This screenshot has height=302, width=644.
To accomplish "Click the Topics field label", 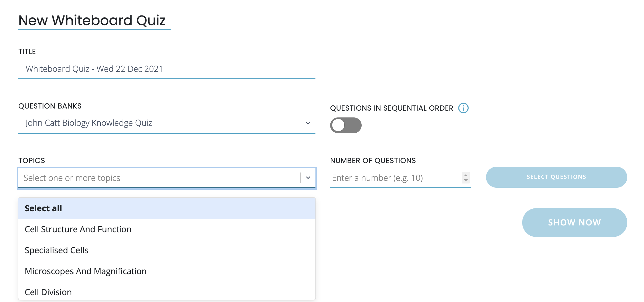I will click(x=32, y=160).
